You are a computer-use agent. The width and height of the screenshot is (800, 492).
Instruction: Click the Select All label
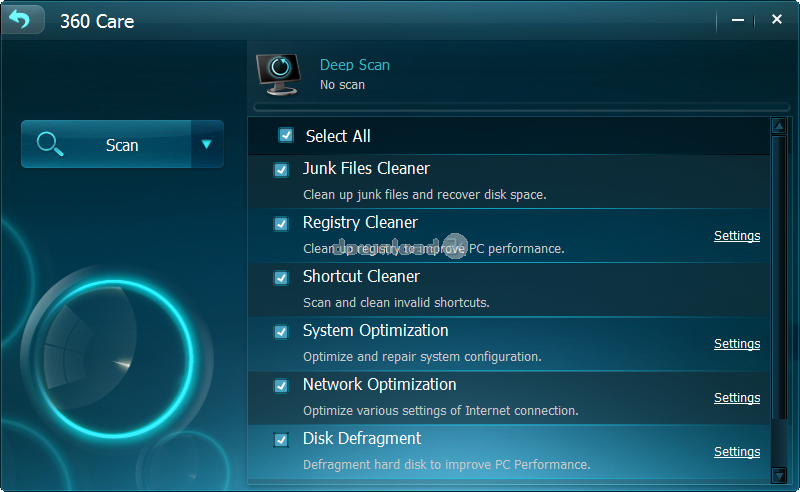point(338,136)
